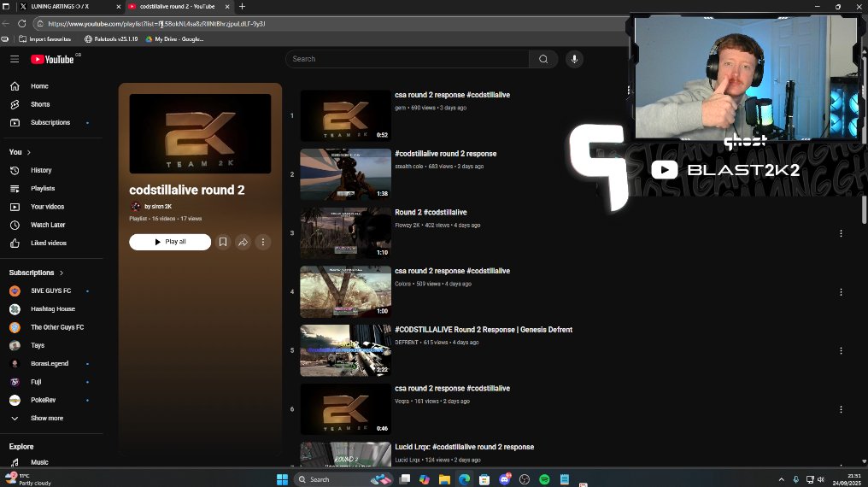Open Discord from taskbar
Screen dimensions: 868x487
tap(505, 479)
